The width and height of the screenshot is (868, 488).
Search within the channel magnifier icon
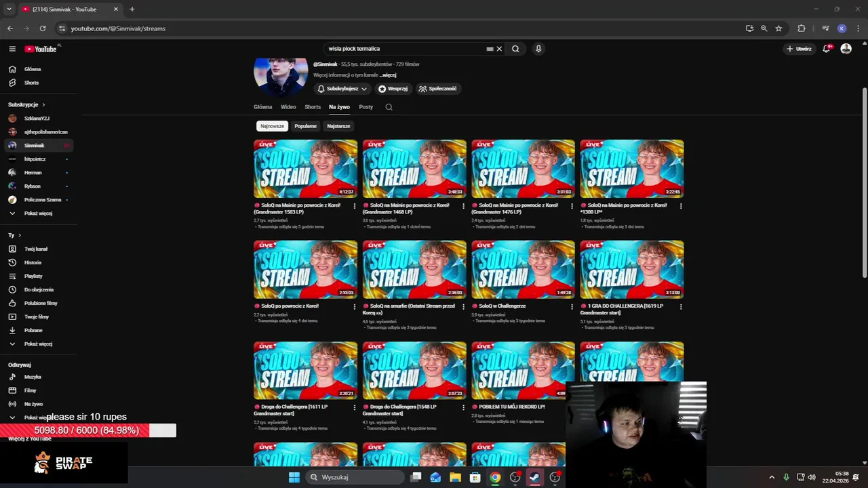pos(389,107)
